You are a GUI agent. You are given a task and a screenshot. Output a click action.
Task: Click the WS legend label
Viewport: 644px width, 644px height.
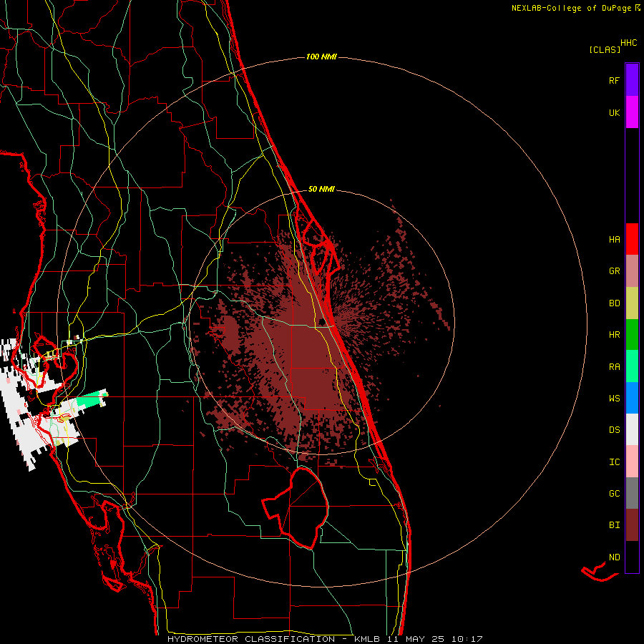pyautogui.click(x=614, y=399)
